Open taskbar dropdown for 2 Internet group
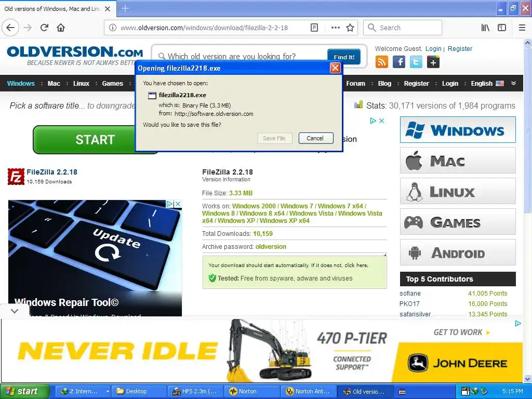The height and width of the screenshot is (399, 532). [108, 391]
